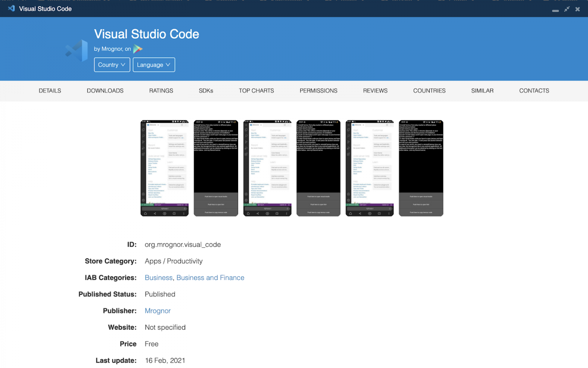Follow the Business category link
Screen dimensions: 588x368
159,278
